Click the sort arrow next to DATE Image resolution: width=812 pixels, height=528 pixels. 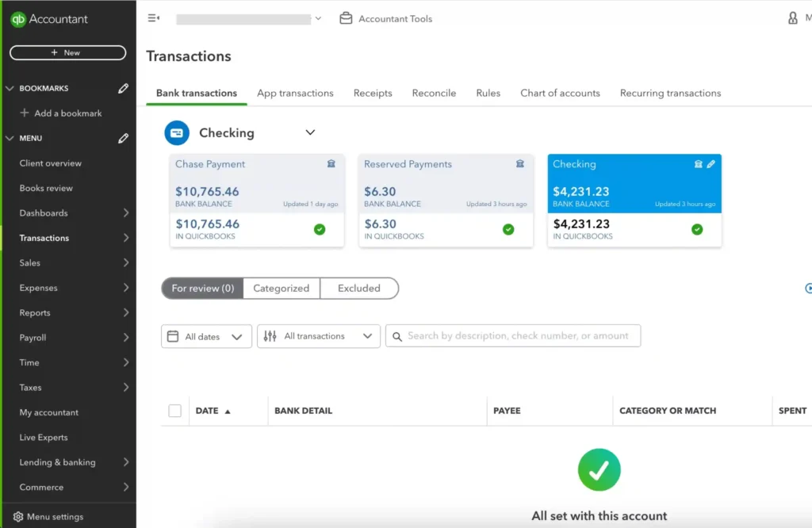[228, 411]
